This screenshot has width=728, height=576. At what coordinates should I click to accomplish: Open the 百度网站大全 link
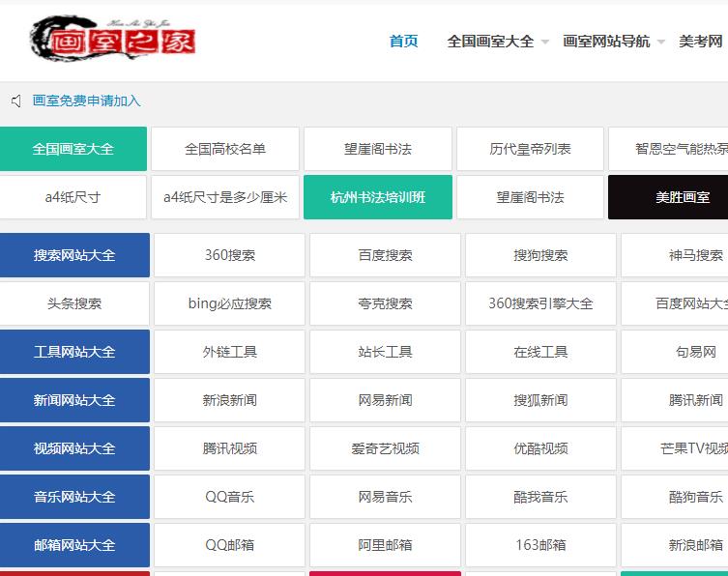click(675, 303)
